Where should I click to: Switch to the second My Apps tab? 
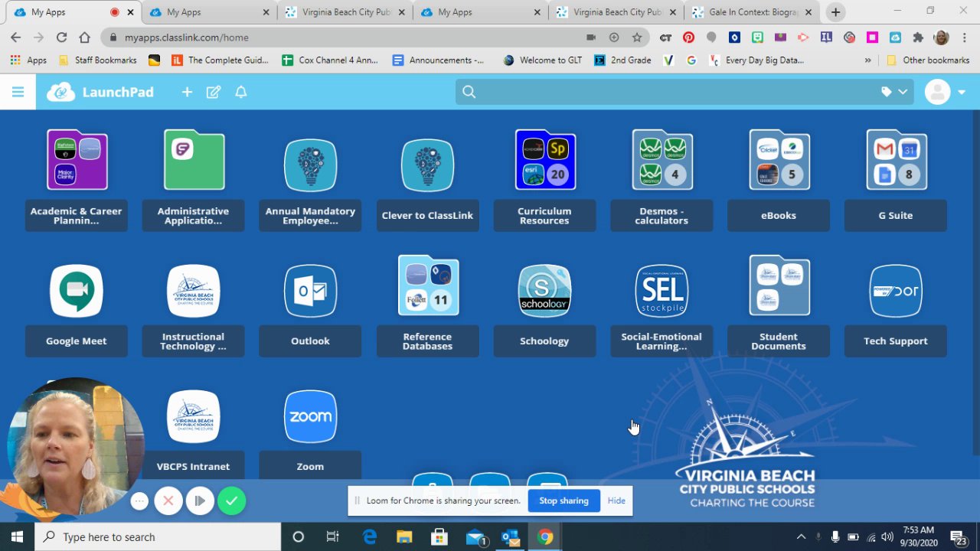pyautogui.click(x=209, y=12)
